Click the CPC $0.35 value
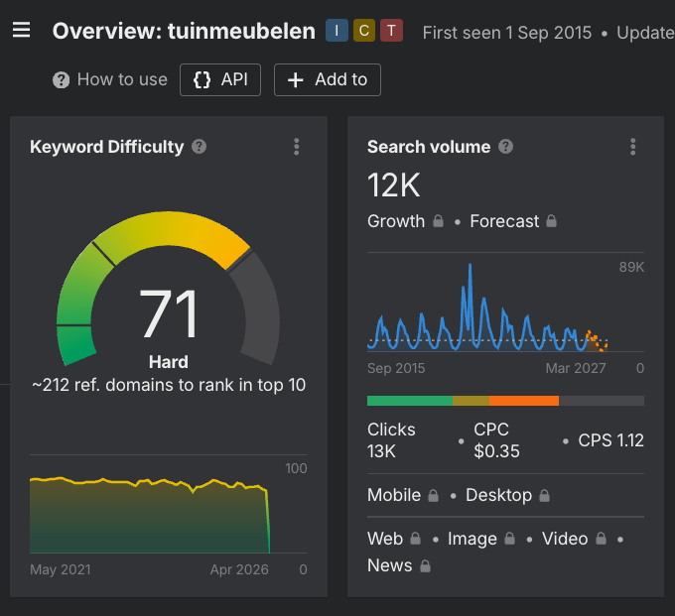Screen dimensions: 675x616 click(x=496, y=440)
